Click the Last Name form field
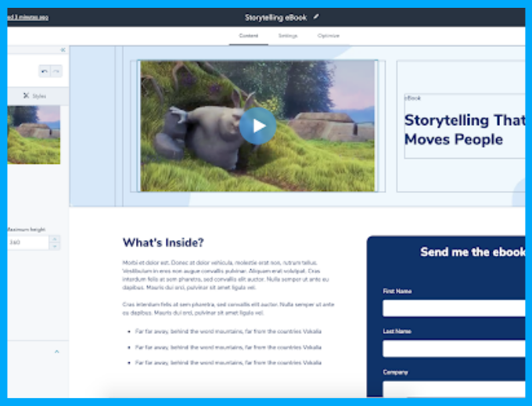Screen dimensions: 532x406 pyautogui.click(x=454, y=349)
